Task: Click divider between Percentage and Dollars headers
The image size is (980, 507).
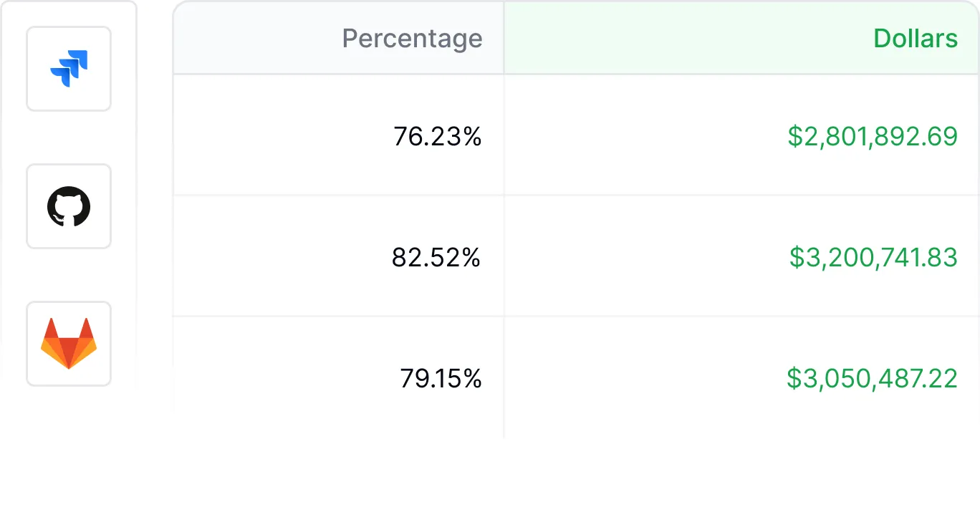Action: (504, 38)
